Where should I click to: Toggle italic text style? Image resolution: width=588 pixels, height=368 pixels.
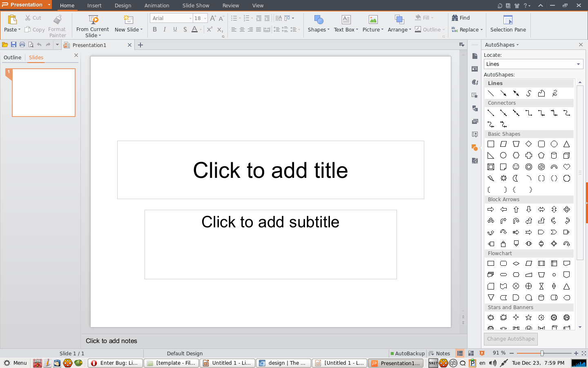[165, 29]
